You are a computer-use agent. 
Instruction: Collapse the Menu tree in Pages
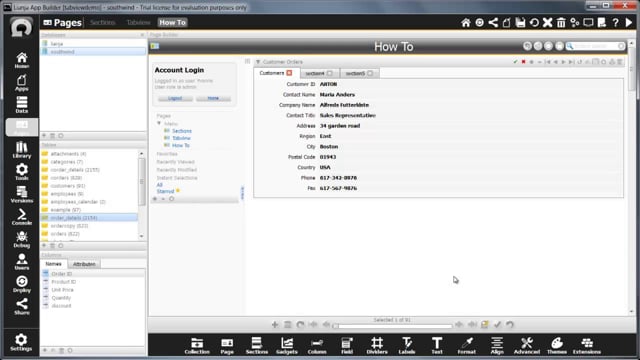tap(159, 123)
